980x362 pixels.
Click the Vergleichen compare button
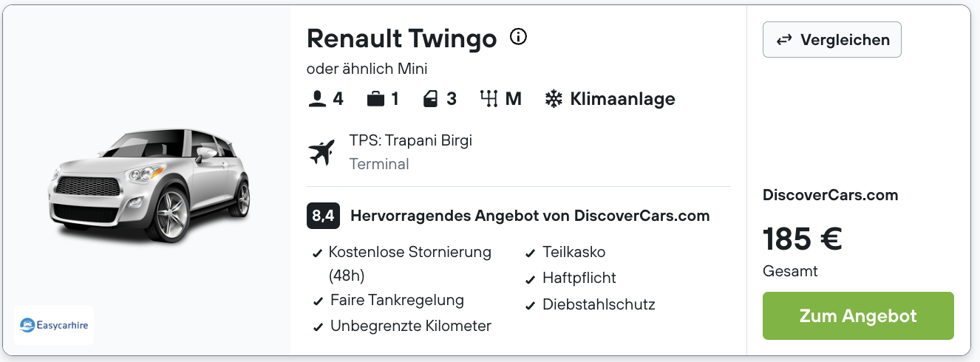(x=832, y=40)
